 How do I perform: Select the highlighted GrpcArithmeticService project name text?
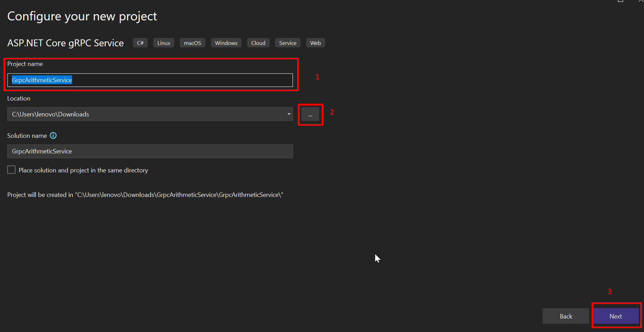click(42, 80)
